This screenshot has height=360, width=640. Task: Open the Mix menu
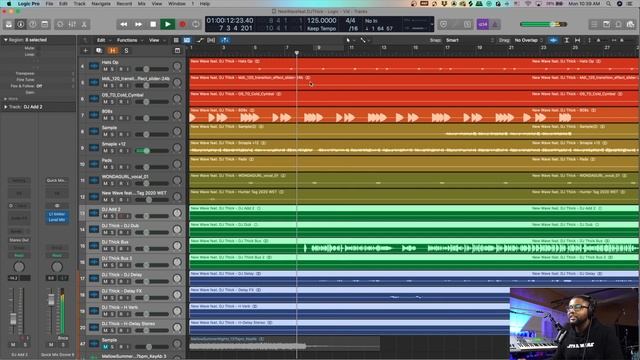[142, 4]
